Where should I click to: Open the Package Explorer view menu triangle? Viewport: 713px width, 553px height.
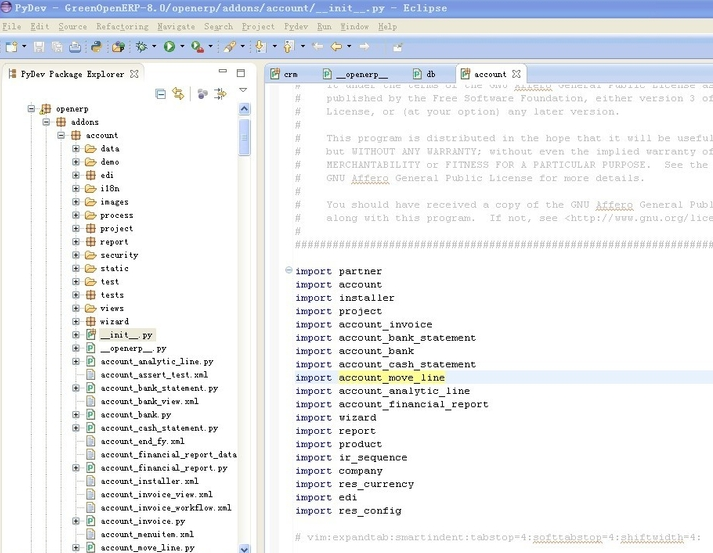[242, 91]
